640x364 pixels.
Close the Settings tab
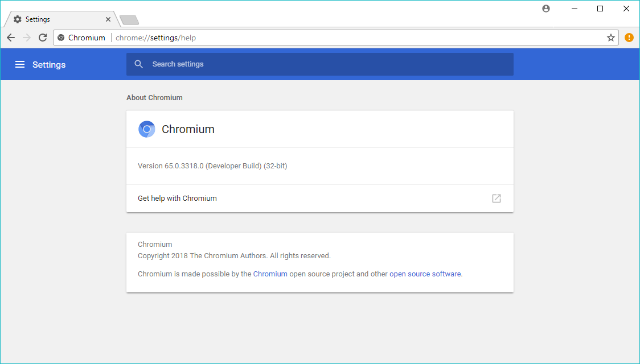108,19
